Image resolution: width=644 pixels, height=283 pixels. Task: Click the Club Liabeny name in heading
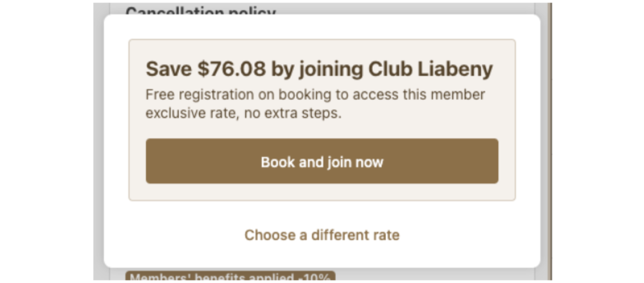click(x=430, y=70)
